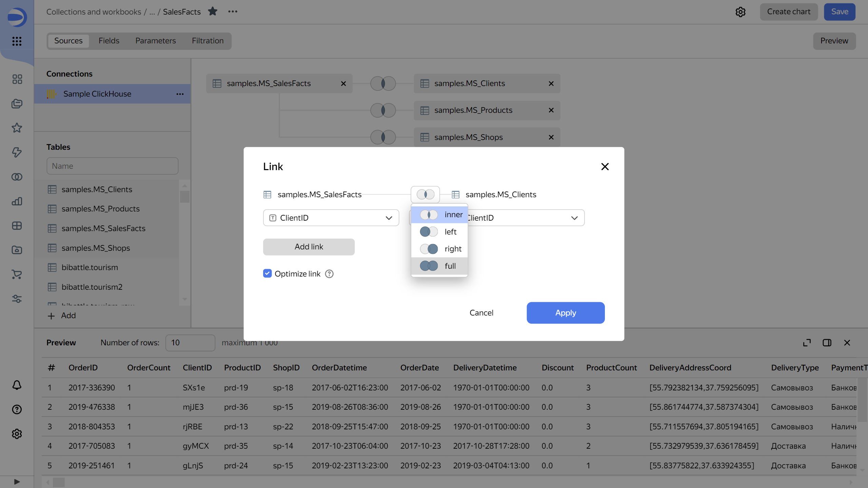
Task: Click the shopping cart marketplace icon
Action: coord(17,274)
